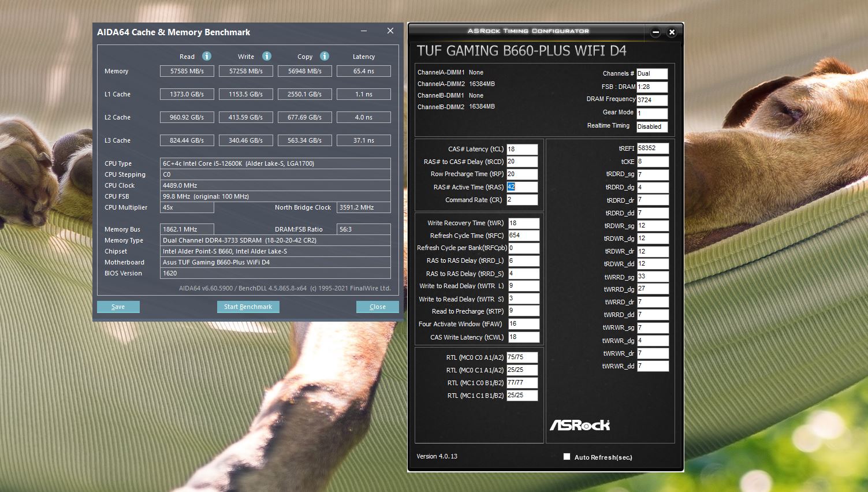Click the Close button in AIDA64
Screen dimensions: 868x492
coord(378,307)
